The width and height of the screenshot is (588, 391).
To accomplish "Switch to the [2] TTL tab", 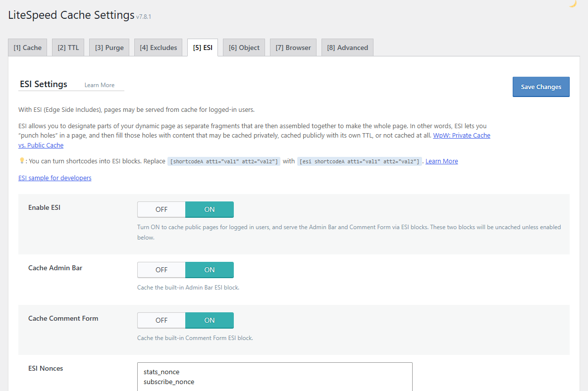I will tap(68, 48).
